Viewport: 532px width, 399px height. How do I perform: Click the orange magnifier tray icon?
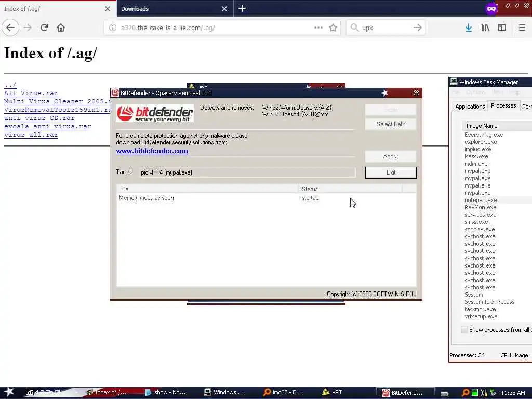[466, 393]
